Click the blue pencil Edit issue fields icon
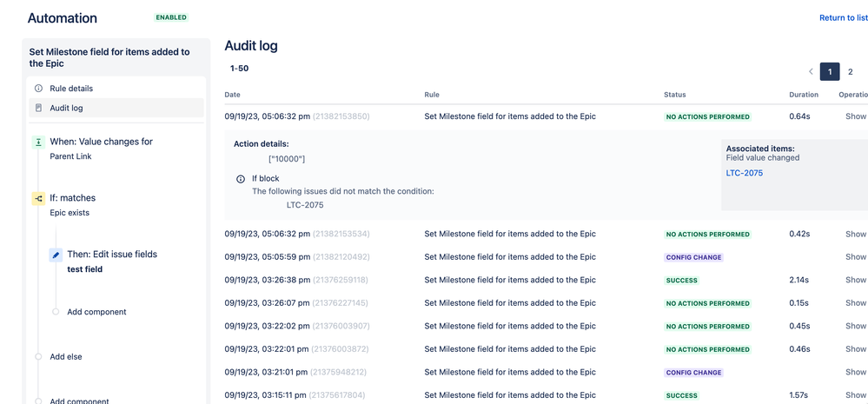The width and height of the screenshot is (868, 404). click(x=56, y=255)
